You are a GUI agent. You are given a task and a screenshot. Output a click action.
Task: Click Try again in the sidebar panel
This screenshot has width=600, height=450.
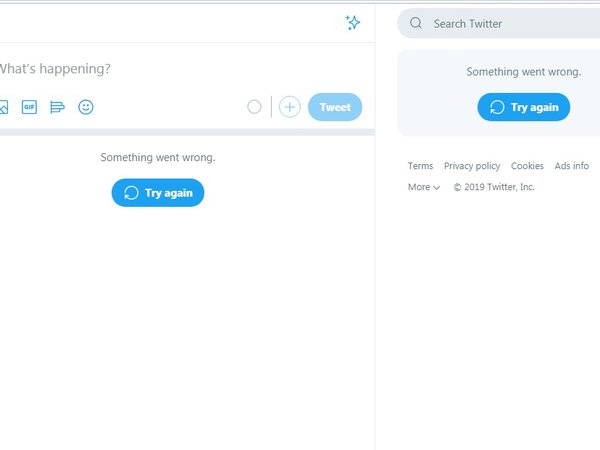tap(523, 107)
